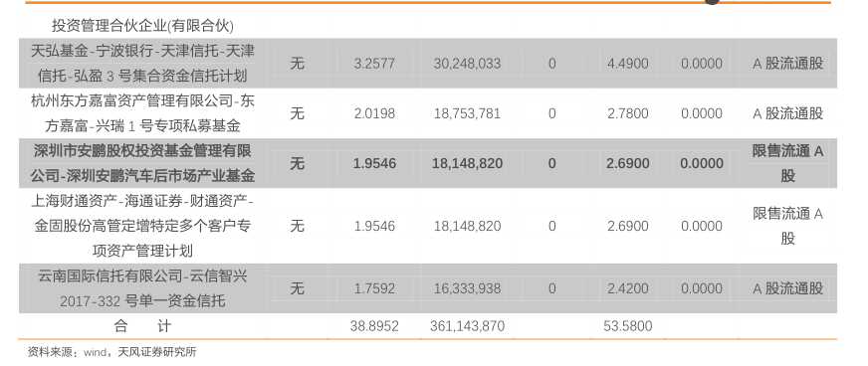Click the total 53.5800 percentage value
Image resolution: width=868 pixels, height=366 pixels.
[x=628, y=326]
